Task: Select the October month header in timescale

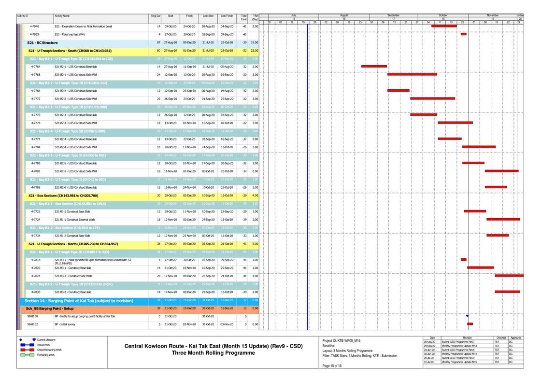Action: pos(443,15)
